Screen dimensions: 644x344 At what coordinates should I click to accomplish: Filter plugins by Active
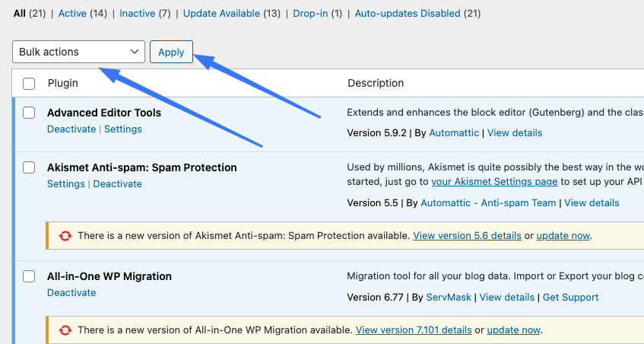[72, 14]
